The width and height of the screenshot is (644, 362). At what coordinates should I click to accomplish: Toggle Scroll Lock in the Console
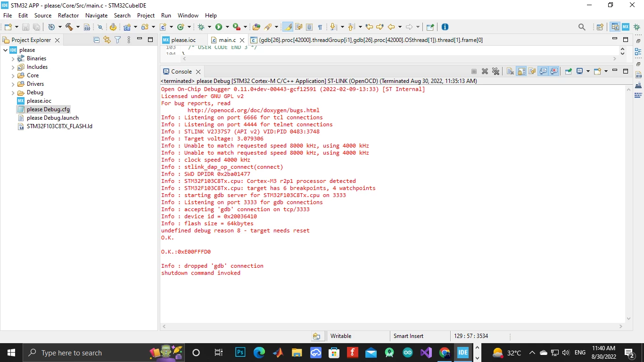521,72
